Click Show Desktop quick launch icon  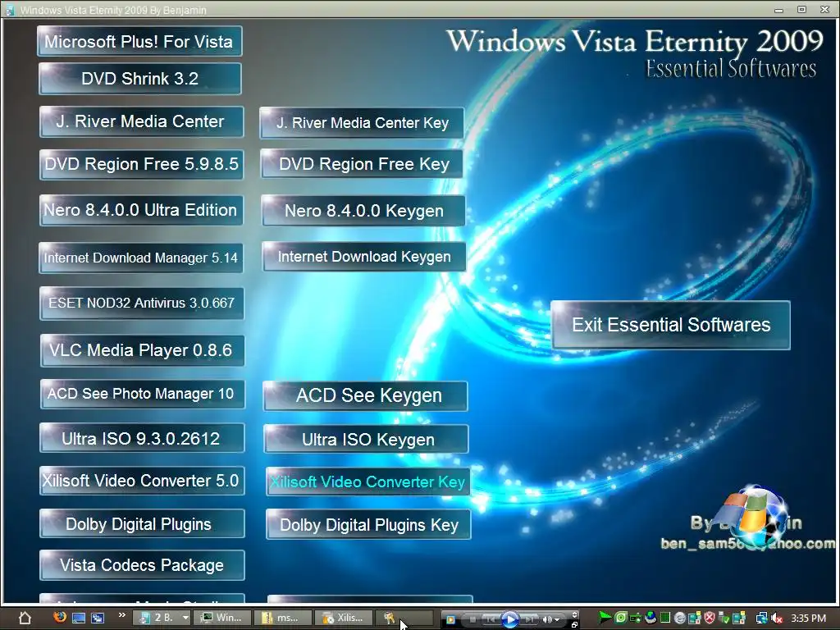[x=79, y=618]
